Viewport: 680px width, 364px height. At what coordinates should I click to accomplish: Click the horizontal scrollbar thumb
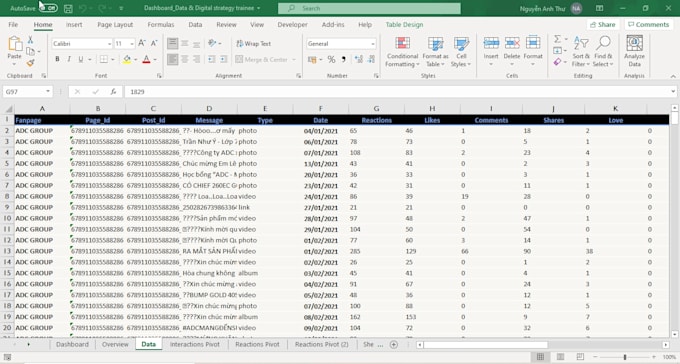[x=485, y=344]
